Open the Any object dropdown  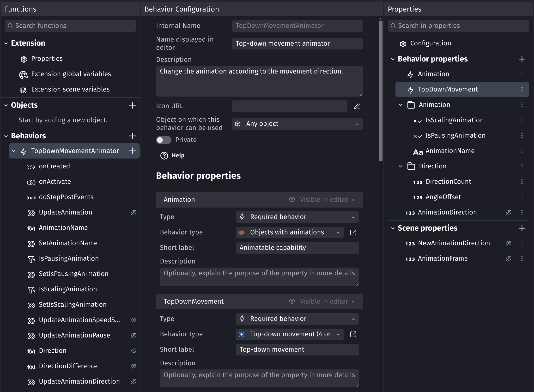(x=297, y=124)
